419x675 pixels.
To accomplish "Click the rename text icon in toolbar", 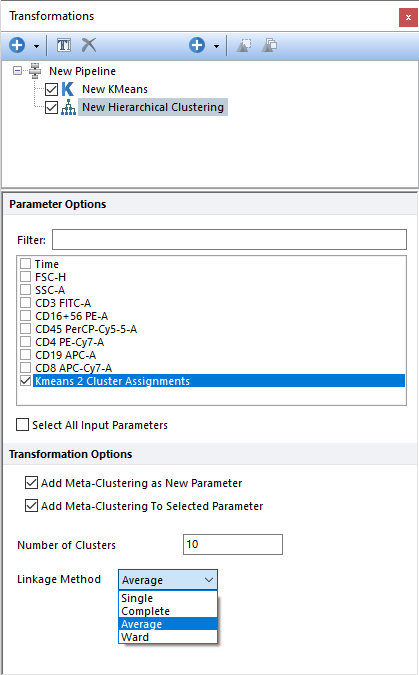I will click(64, 45).
